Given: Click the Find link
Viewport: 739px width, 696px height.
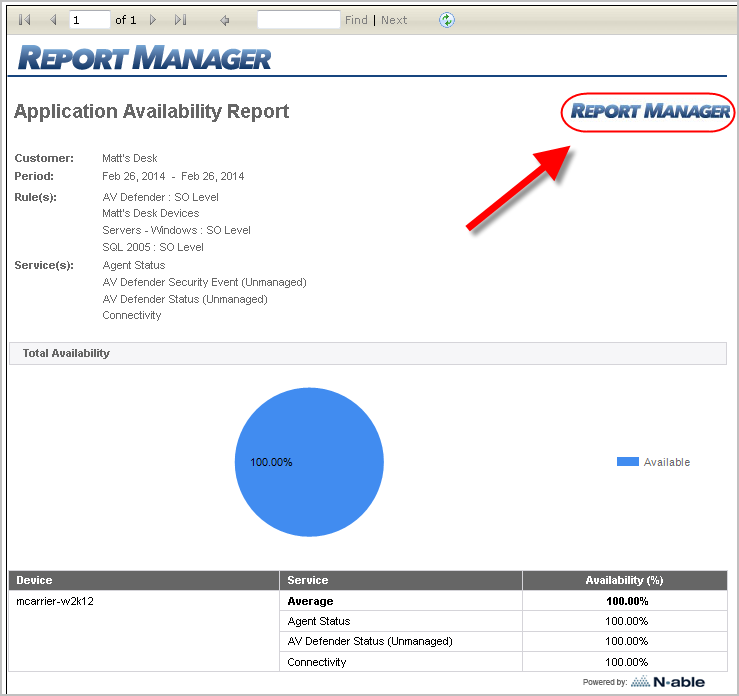Looking at the screenshot, I should pyautogui.click(x=356, y=20).
